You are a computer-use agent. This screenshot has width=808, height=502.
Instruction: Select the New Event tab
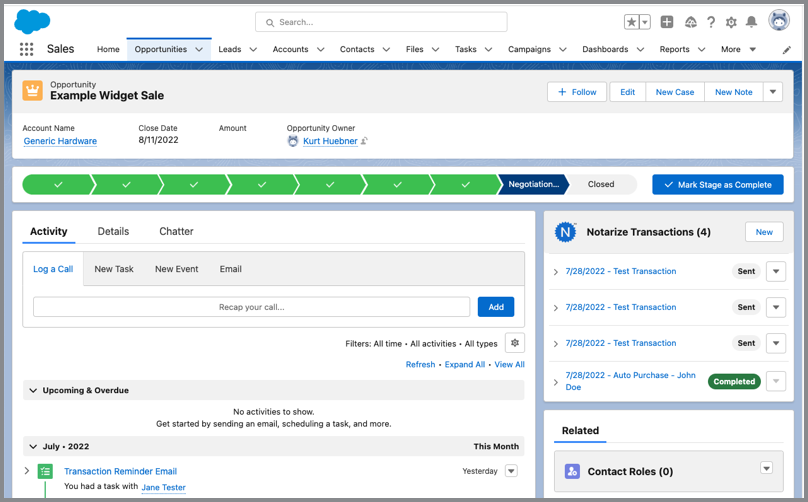click(x=177, y=269)
